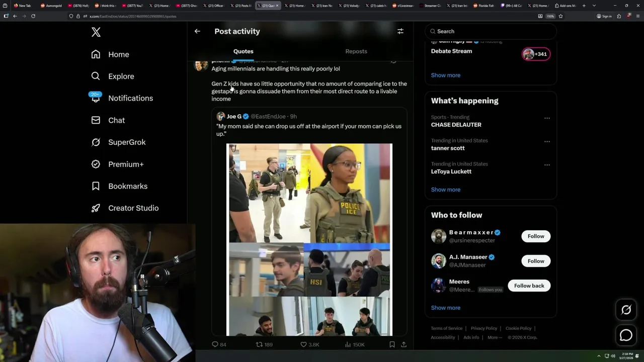
Task: Like the quote post with 3.8K likes
Action: 310,344
